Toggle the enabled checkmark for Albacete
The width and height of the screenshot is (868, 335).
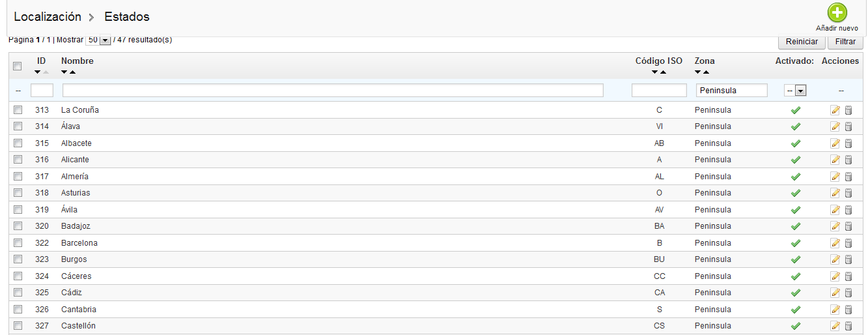[x=795, y=143]
